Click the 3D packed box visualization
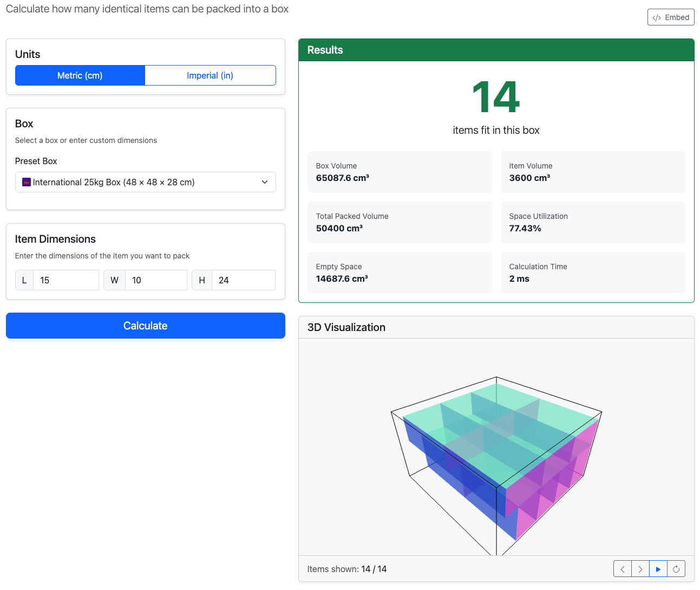 [x=496, y=455]
